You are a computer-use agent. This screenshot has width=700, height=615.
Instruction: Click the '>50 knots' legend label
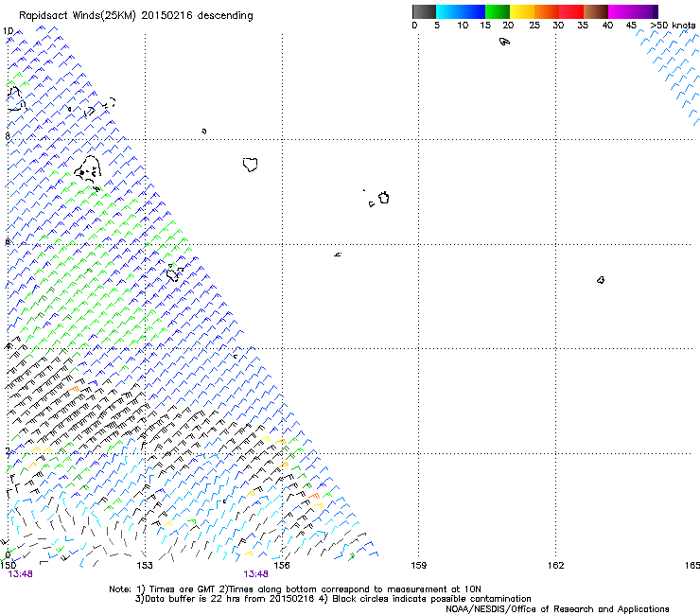[673, 26]
